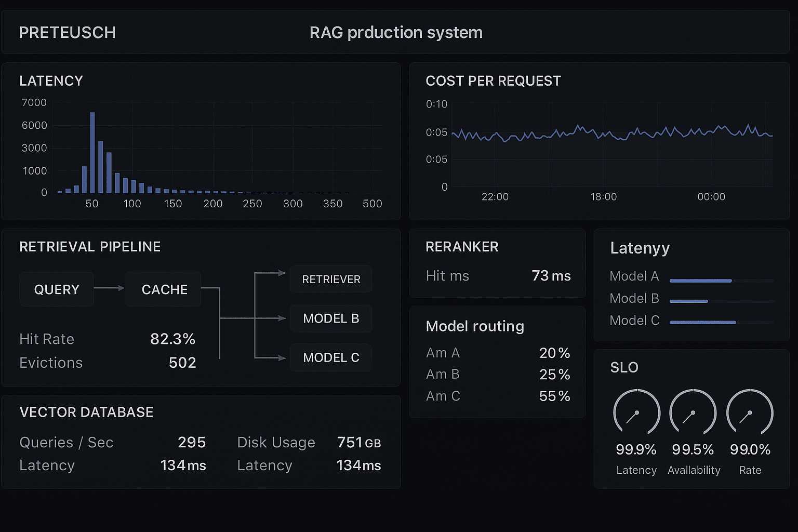Click the 73 ms reranker value
798x532 pixels.
[551, 276]
